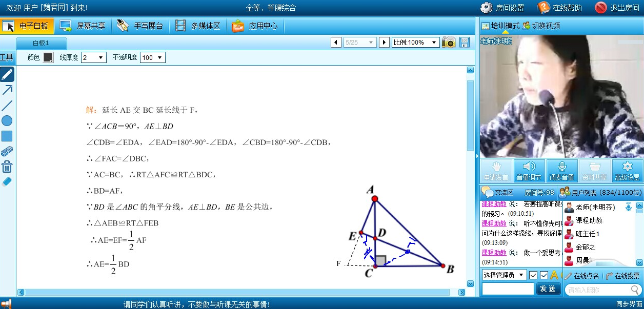Select the arrow drawing tool

[7, 90]
